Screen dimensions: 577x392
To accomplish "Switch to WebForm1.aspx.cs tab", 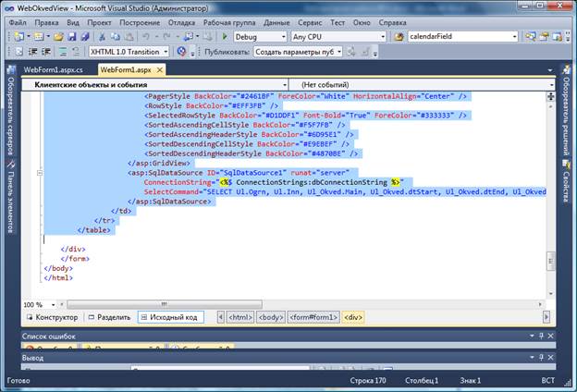I will tap(54, 69).
